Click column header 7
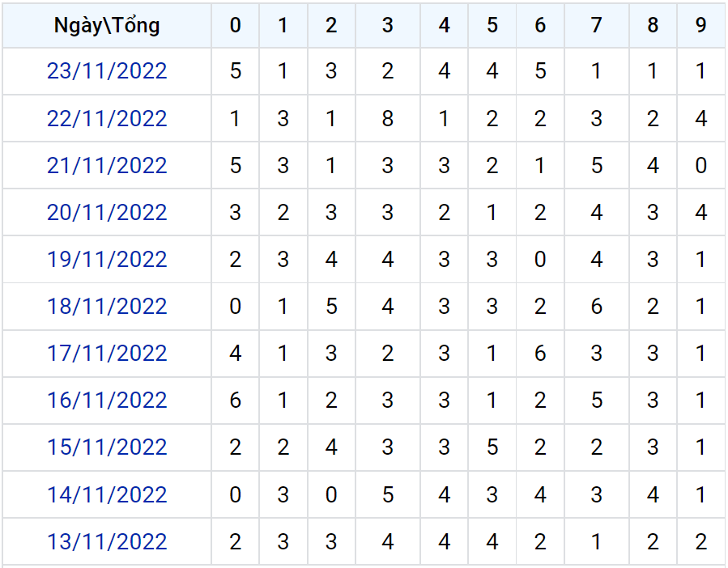The height and width of the screenshot is (568, 728). click(597, 25)
